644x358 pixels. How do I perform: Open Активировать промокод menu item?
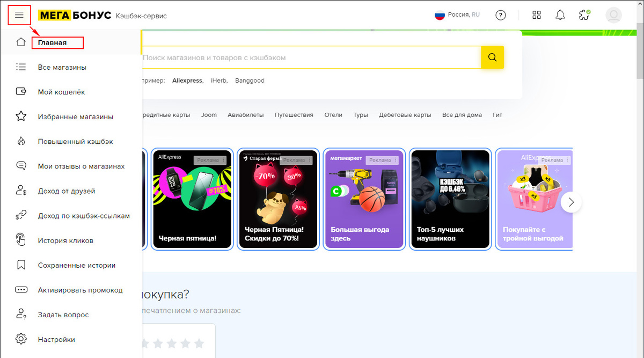80,290
